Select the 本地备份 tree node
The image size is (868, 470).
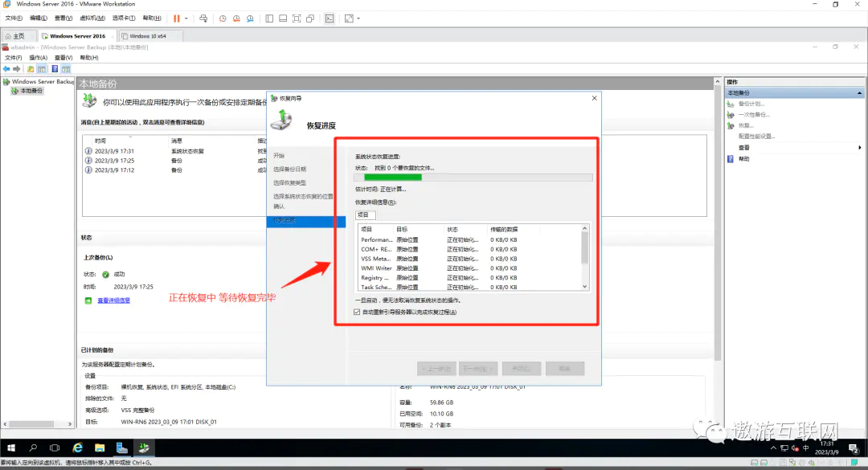(x=31, y=91)
